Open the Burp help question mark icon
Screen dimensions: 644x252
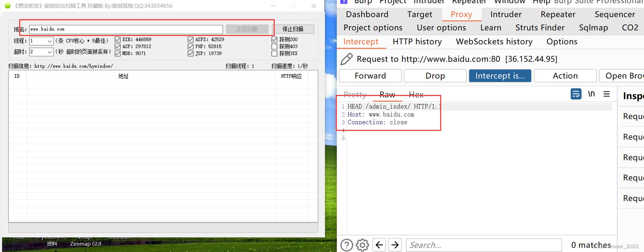point(347,245)
